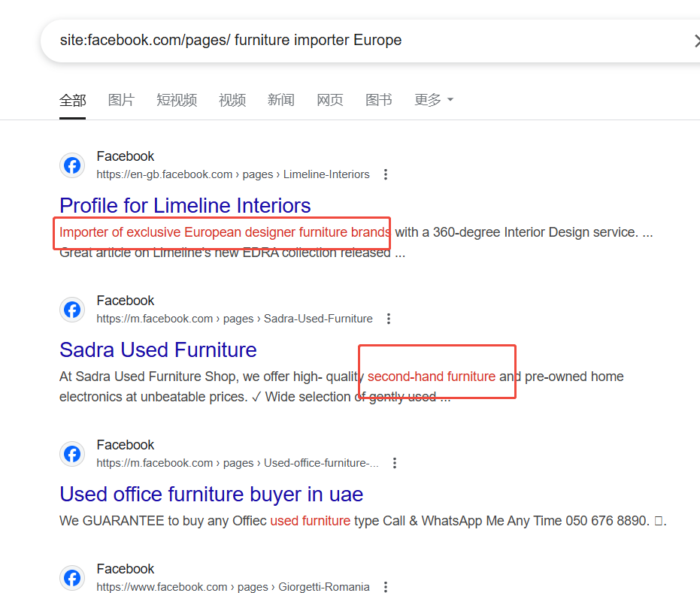Click the m.facebook.com Sadra-Used-Furniture URL
Screen dimensions: 700x593
pos(235,319)
